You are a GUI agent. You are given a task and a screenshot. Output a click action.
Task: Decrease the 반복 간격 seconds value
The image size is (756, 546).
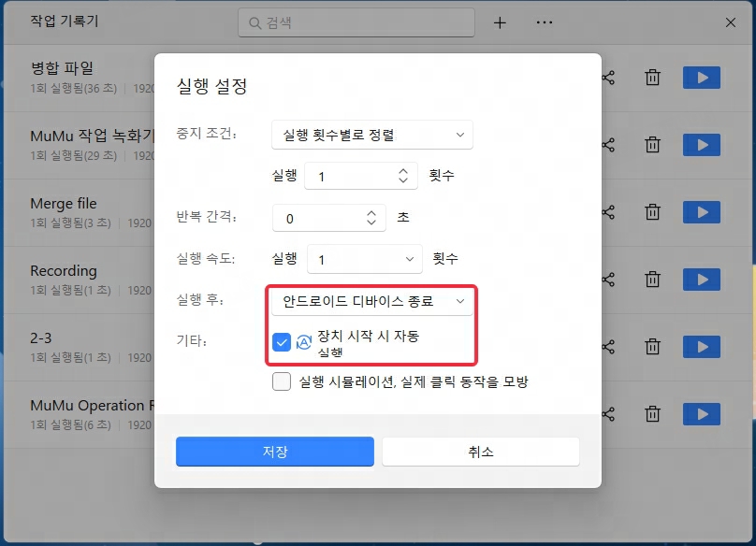click(x=371, y=223)
